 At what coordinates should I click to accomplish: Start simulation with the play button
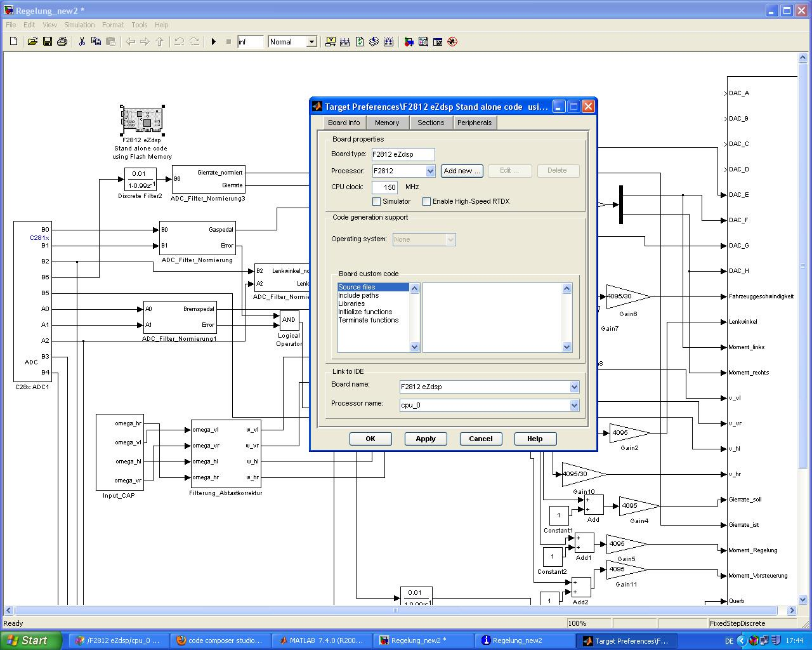coord(214,42)
